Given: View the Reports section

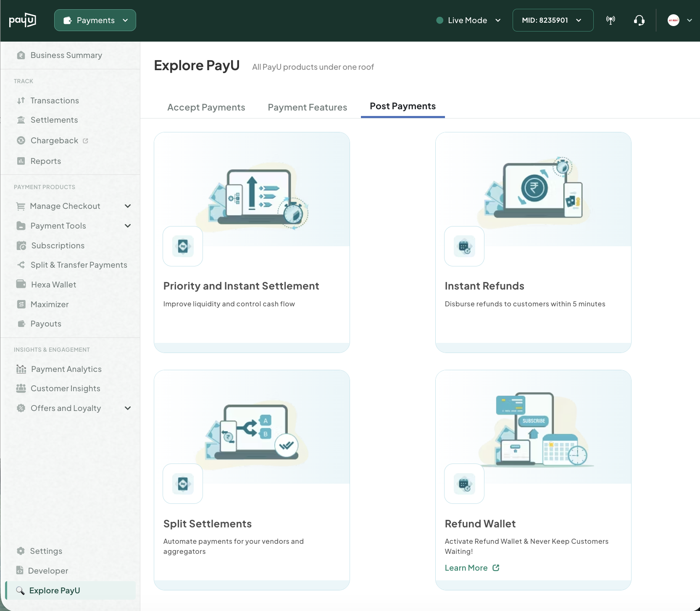Looking at the screenshot, I should pyautogui.click(x=45, y=161).
